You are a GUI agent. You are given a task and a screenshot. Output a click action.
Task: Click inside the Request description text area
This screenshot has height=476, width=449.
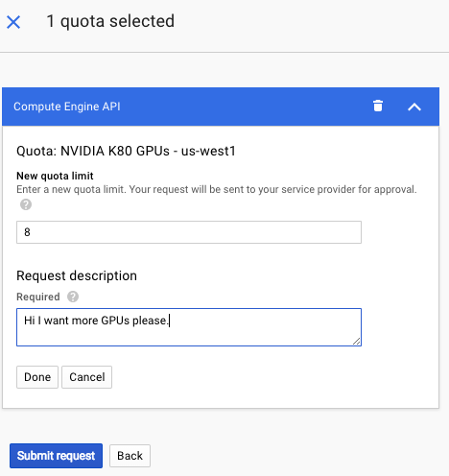point(189,327)
